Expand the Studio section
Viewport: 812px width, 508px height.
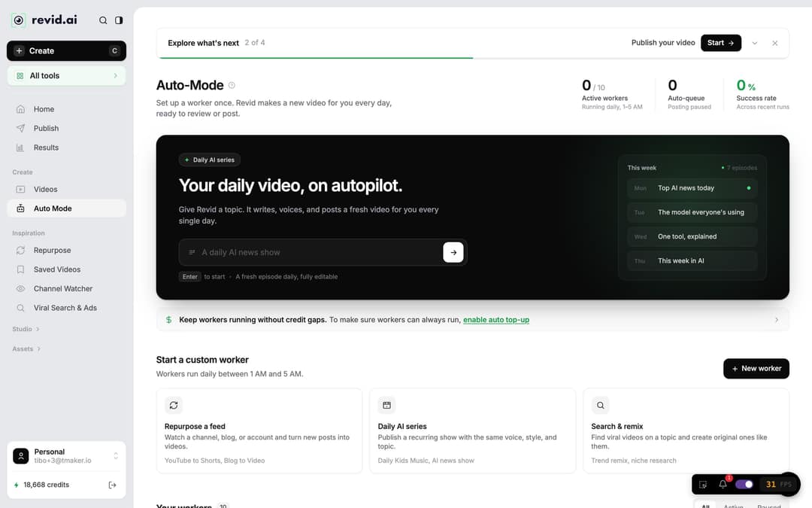(26, 329)
